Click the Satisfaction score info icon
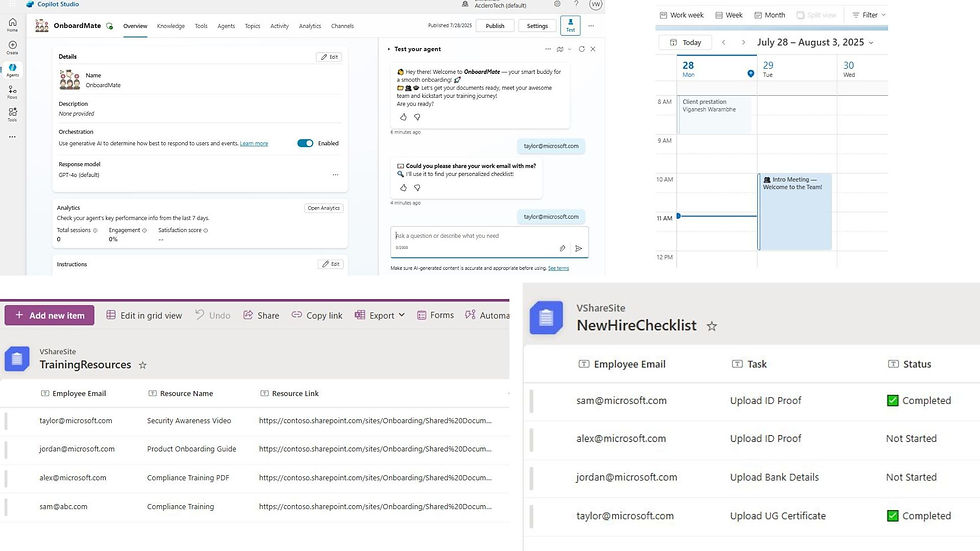 point(206,231)
